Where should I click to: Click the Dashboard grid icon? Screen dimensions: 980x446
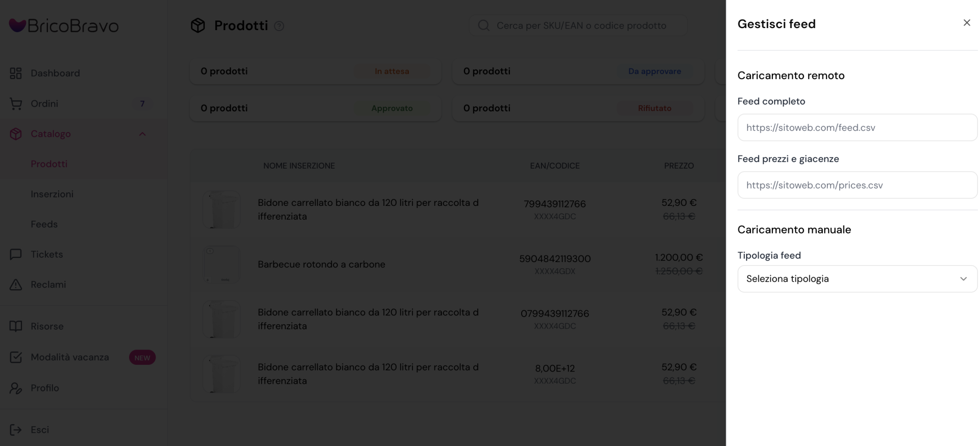16,74
